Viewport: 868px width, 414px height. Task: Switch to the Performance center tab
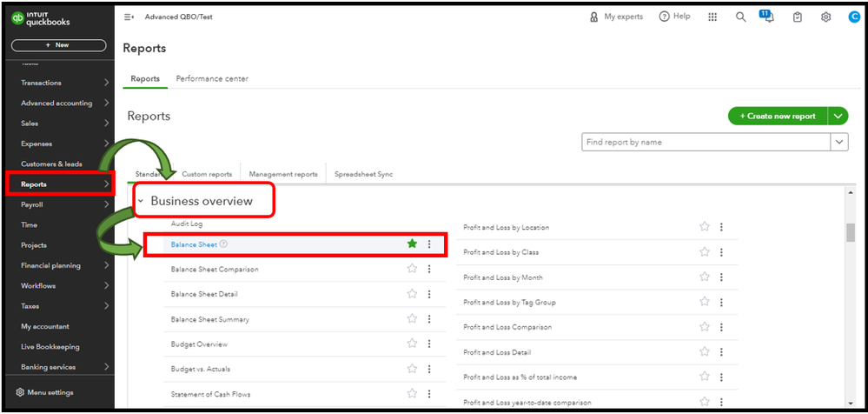click(212, 78)
